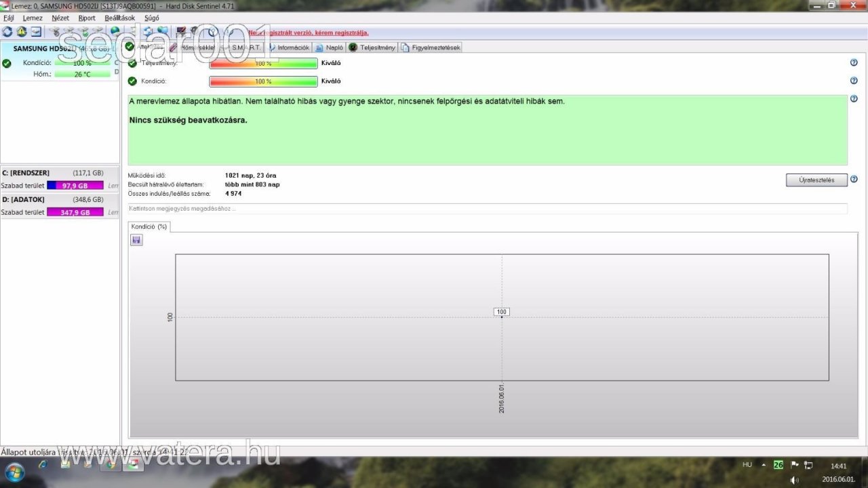This screenshot has height=488, width=868.
Task: Open help beside the green status box
Action: (854, 99)
